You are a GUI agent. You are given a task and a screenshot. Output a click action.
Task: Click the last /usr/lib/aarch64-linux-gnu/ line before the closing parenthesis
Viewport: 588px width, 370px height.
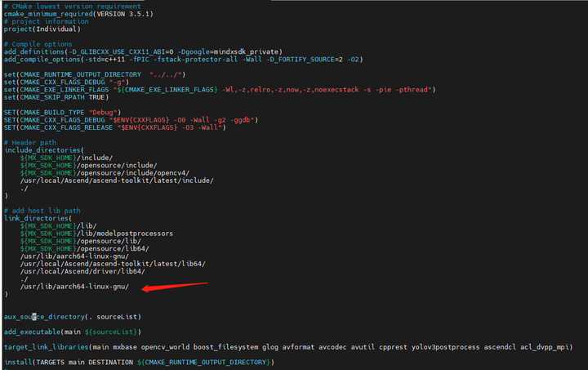coord(74,287)
